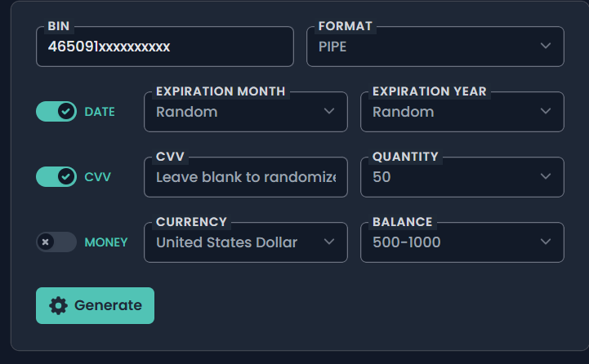Expand the Currency dropdown for United States Dollar
The height and width of the screenshot is (364, 589).
point(245,242)
